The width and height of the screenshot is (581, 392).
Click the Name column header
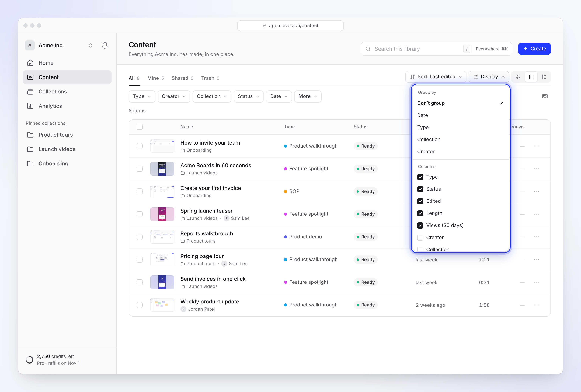pyautogui.click(x=187, y=127)
